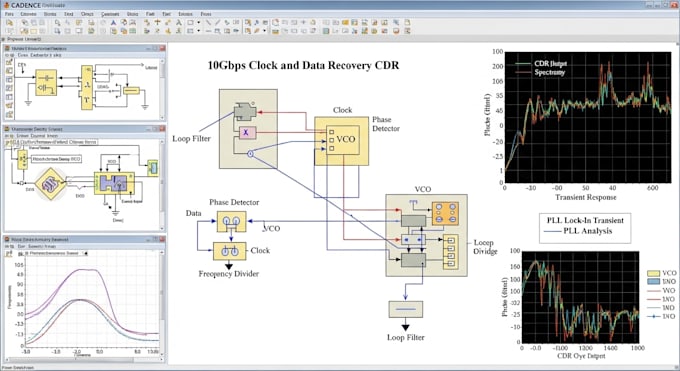Click the page document icon ending the top toolbar row
The height and width of the screenshot is (371, 680).
tap(407, 23)
